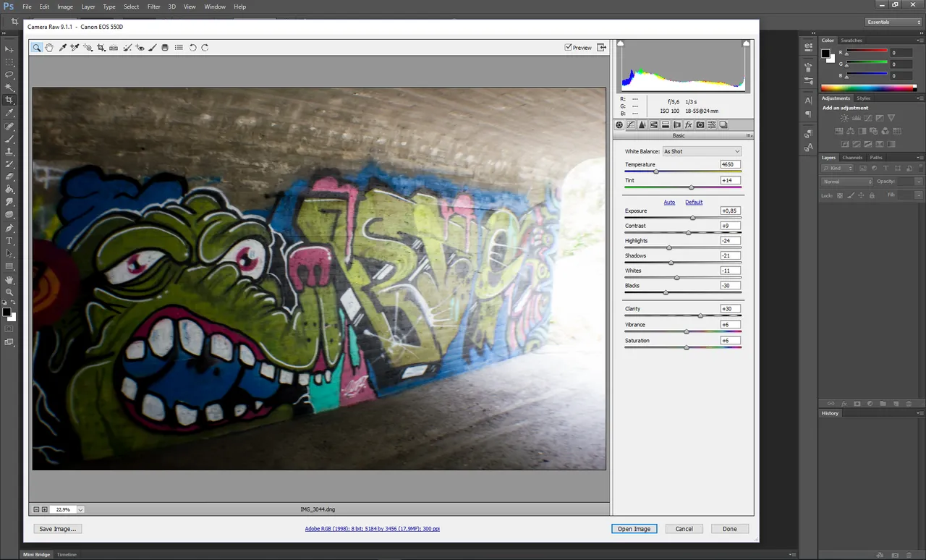The image size is (926, 560).
Task: Open the Color panel options menu
Action: coord(919,41)
